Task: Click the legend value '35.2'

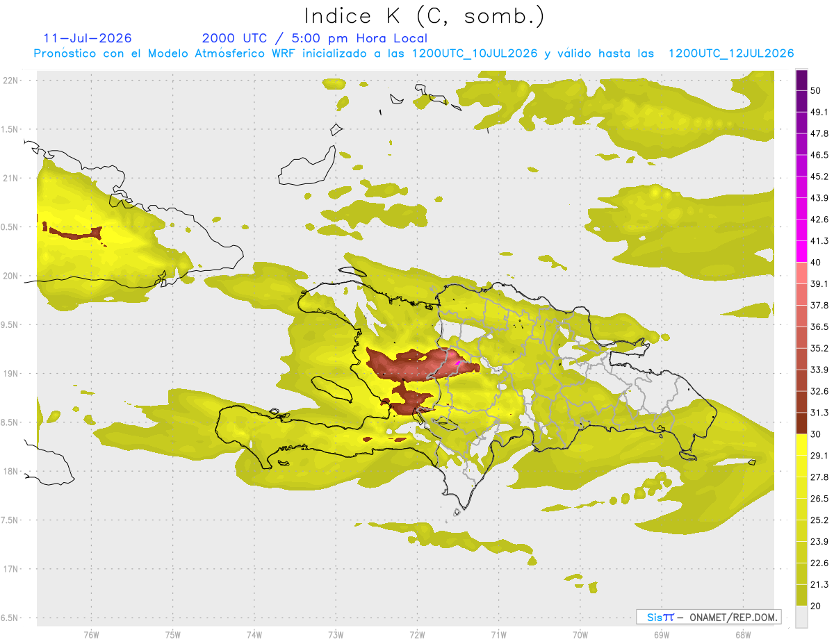Action: 820,348
